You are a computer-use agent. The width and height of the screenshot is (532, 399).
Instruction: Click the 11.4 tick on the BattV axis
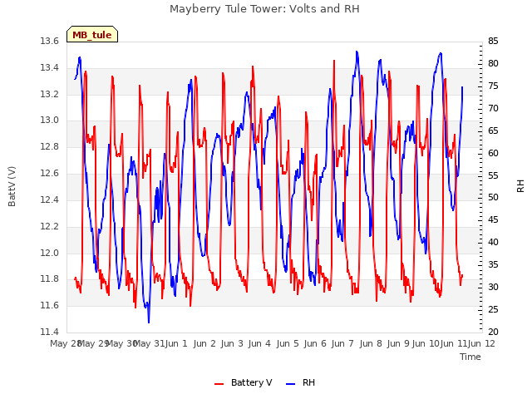[49, 332]
